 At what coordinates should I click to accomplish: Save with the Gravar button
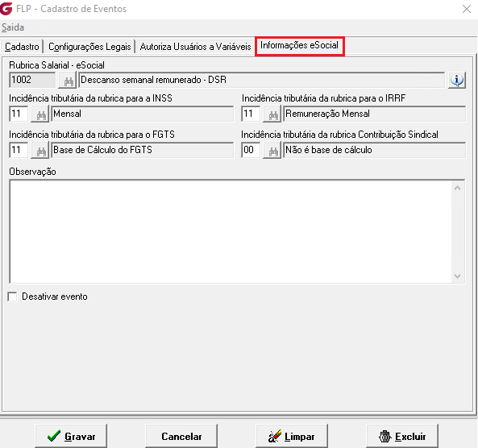(71, 436)
